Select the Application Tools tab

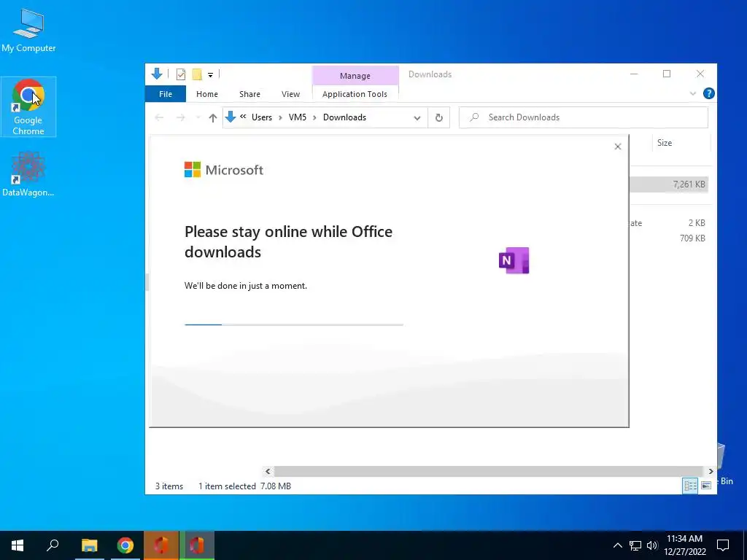point(355,94)
